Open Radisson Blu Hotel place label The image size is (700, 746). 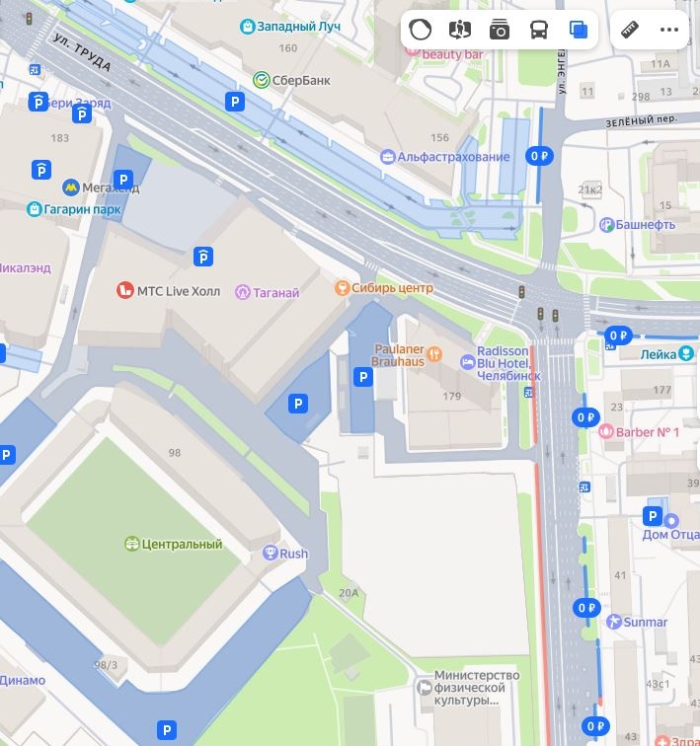508,363
